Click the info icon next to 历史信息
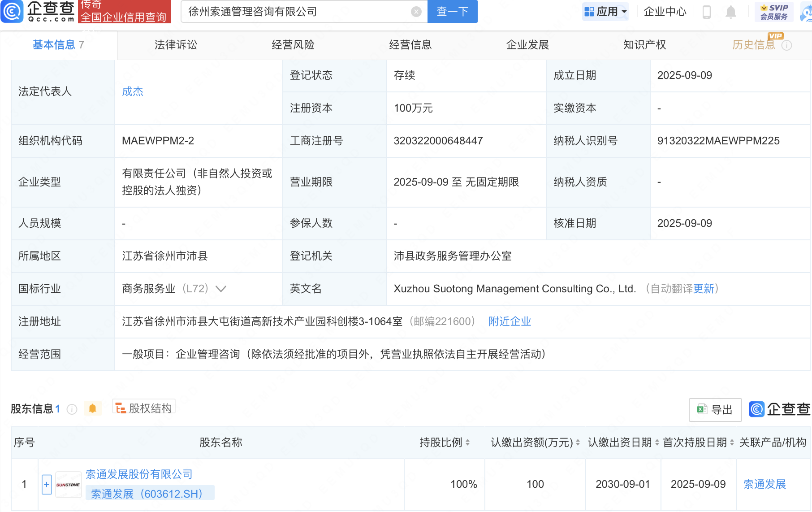Viewport: 812px width, 512px height. [x=787, y=45]
